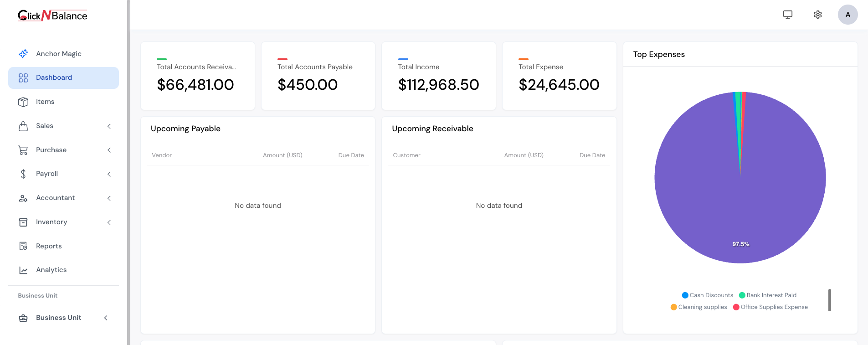Click the Total Accounts Payable card

(x=318, y=76)
